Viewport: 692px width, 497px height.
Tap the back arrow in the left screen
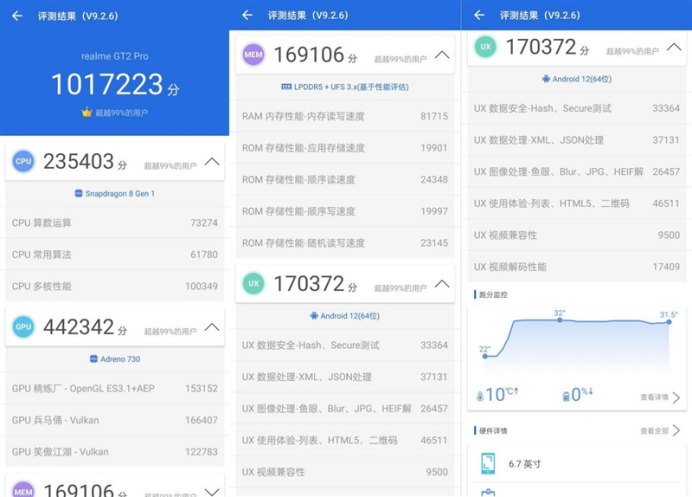[x=17, y=16]
